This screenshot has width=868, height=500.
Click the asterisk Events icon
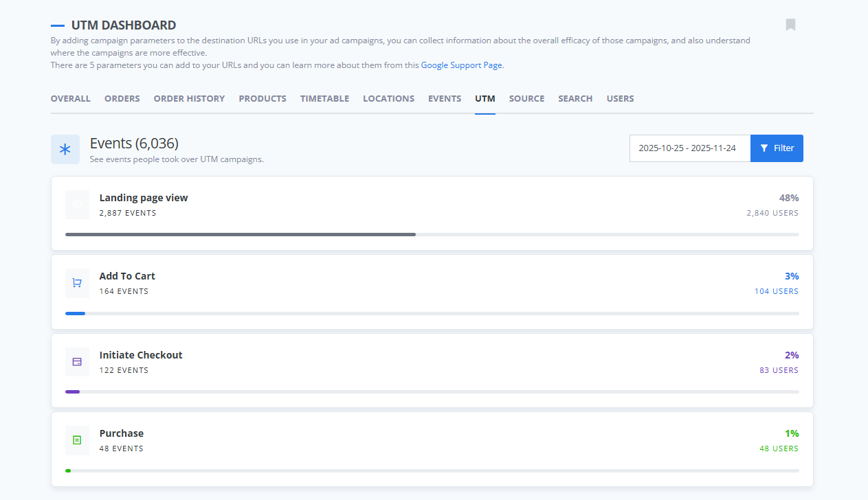[x=65, y=149]
